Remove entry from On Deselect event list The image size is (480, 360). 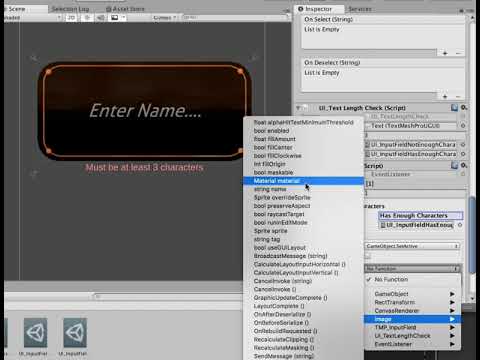(x=458, y=96)
